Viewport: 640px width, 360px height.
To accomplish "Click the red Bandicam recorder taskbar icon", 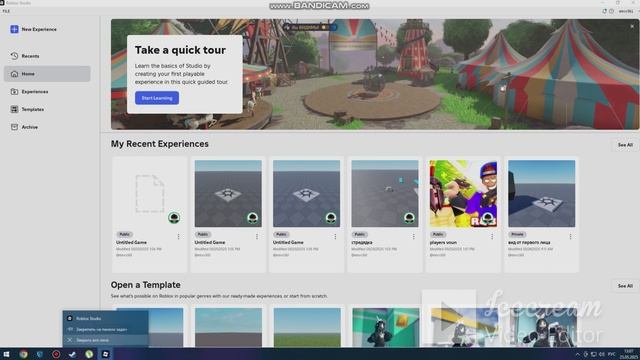I will (x=56, y=354).
